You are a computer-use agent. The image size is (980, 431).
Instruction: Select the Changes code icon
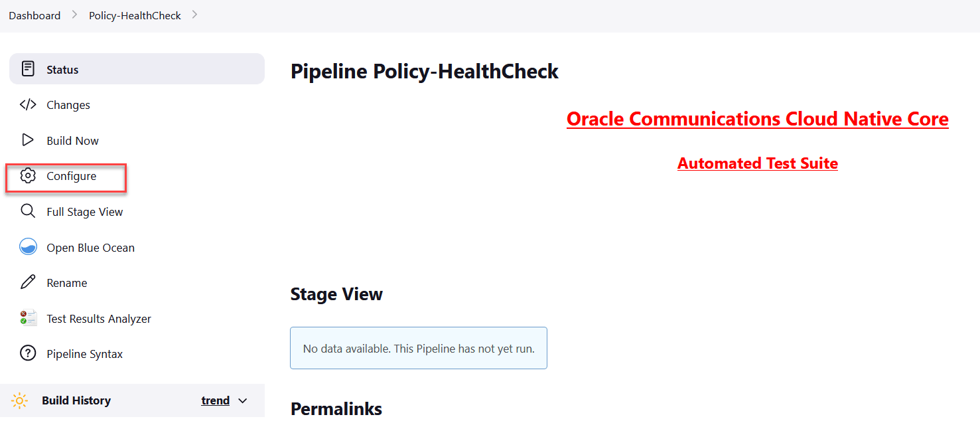(27, 104)
